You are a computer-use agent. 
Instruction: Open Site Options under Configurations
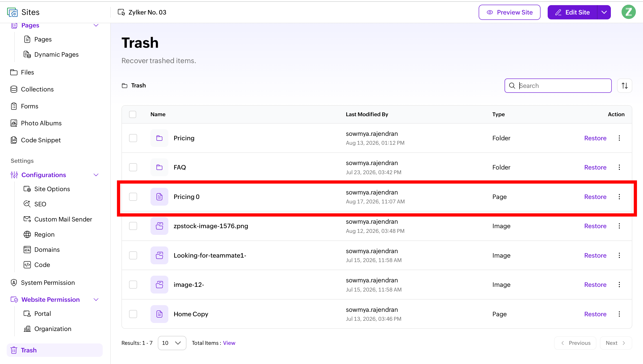pos(47,189)
